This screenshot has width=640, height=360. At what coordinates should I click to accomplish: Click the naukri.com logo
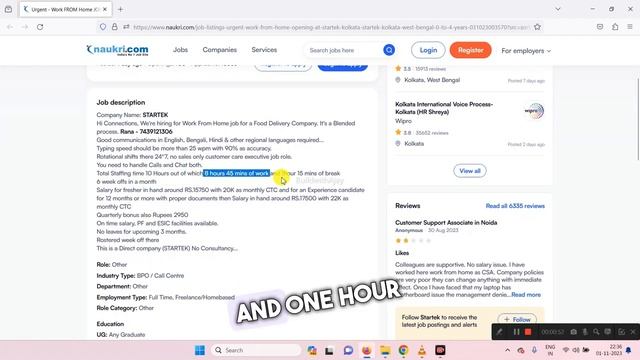point(118,50)
